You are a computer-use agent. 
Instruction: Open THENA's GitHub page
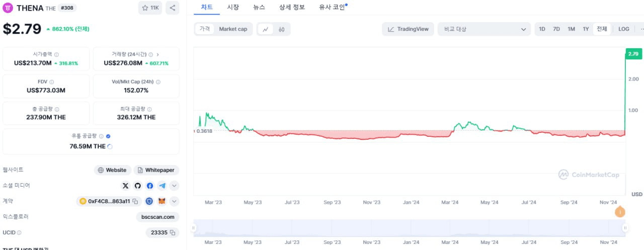click(x=137, y=186)
